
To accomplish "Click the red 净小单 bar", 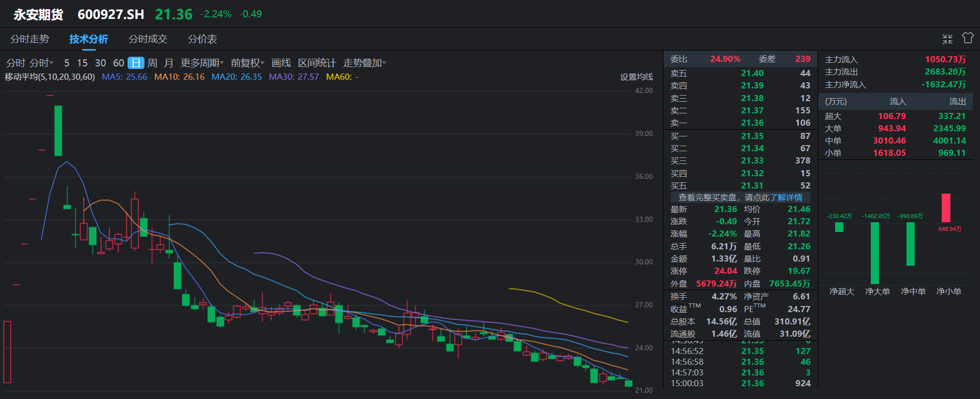I will coord(946,207).
